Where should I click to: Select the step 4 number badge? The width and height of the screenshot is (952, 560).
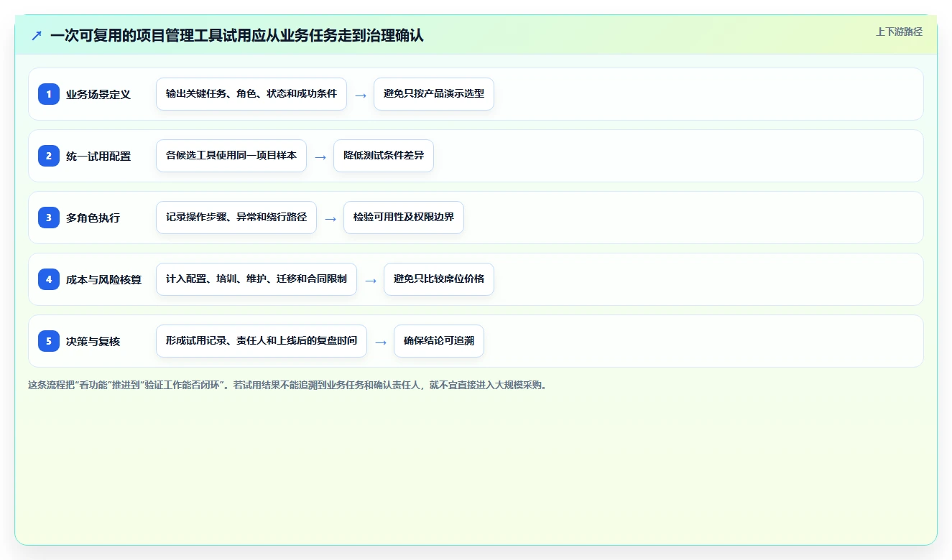[x=49, y=279]
